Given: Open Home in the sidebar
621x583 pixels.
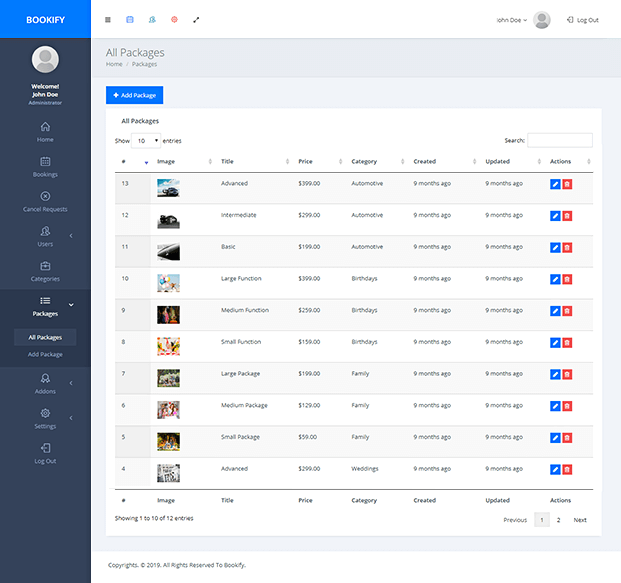Looking at the screenshot, I should tap(45, 132).
